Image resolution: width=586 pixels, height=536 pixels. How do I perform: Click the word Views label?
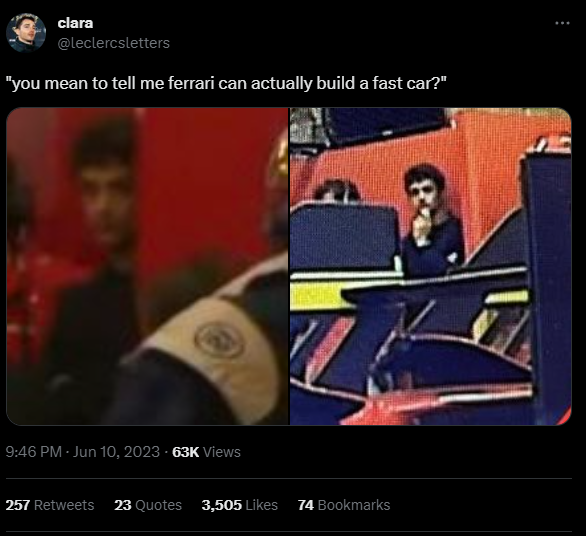[222, 452]
